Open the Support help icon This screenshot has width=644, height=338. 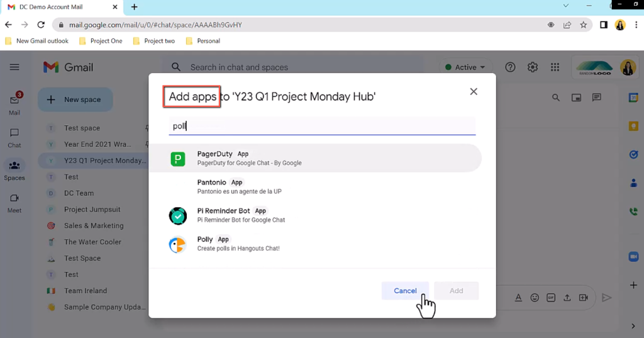click(510, 67)
